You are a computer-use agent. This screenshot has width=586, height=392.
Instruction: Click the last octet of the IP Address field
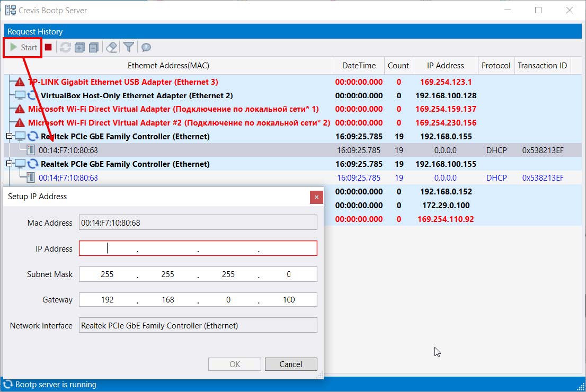click(x=288, y=248)
